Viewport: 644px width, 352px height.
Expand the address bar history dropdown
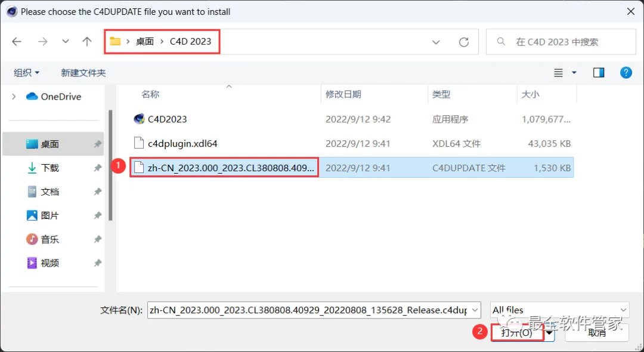point(436,42)
